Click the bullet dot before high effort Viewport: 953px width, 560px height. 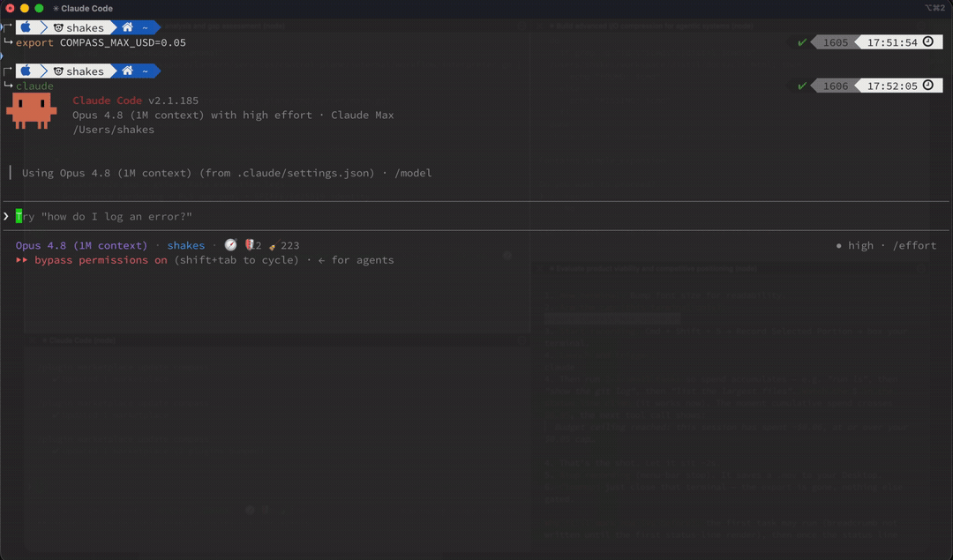(839, 246)
